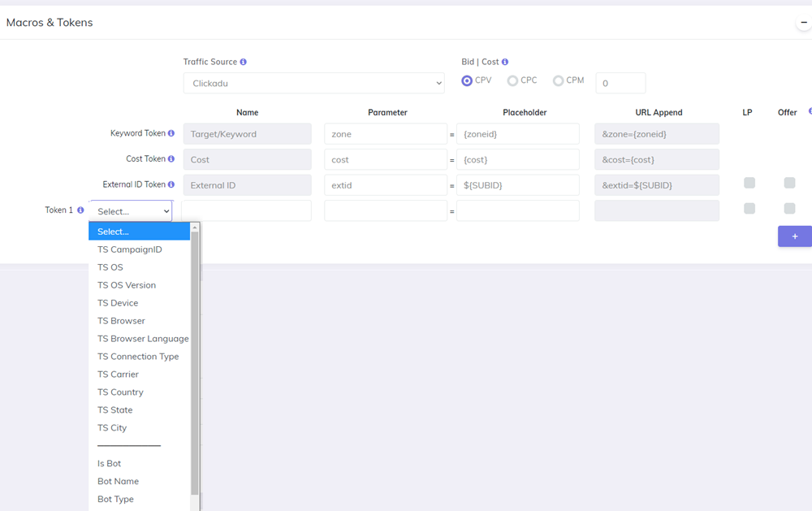812x511 pixels.
Task: Click the Cost Token info icon
Action: coord(171,159)
